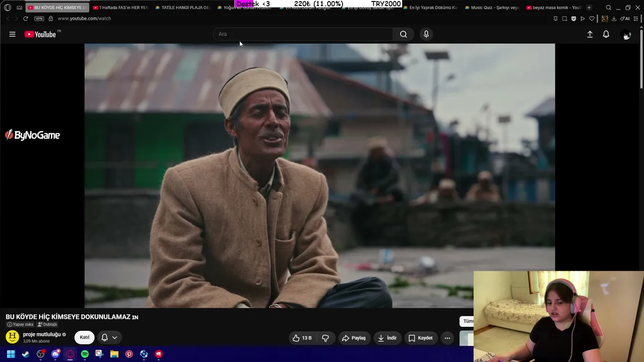Open the Windows Start menu
Screen dimensions: 644x362
click(x=11, y=354)
